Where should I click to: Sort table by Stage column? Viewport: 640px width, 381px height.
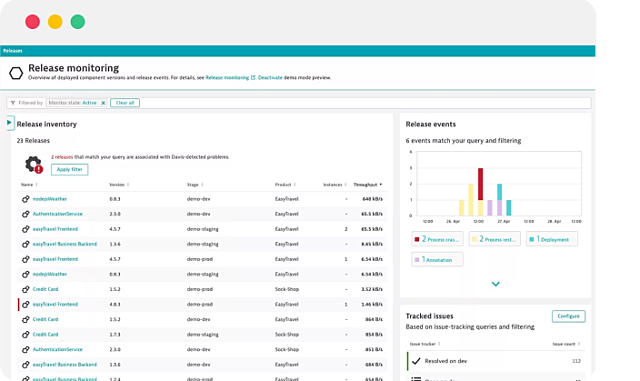coord(195,185)
